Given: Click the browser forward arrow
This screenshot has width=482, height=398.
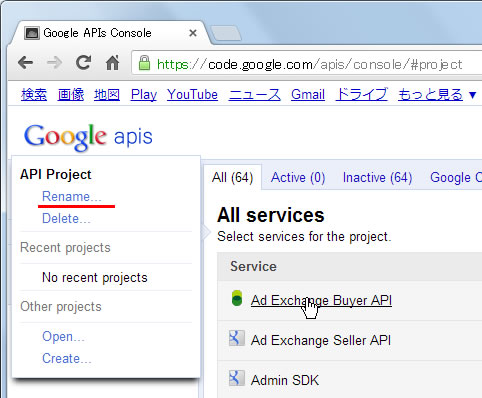Looking at the screenshot, I should (x=54, y=62).
